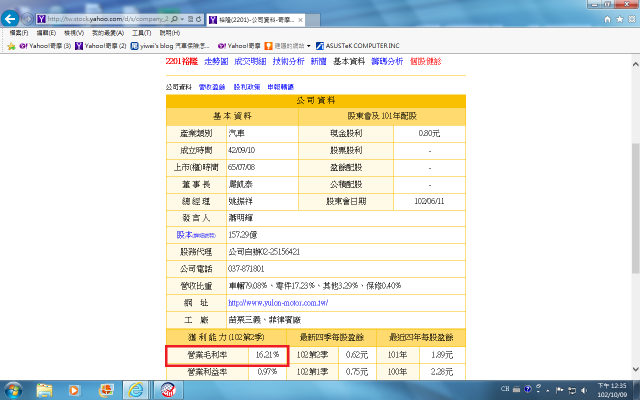Screen dimensions: 640x400
Task: Open Favorites with the star icon
Action: pos(620,19)
